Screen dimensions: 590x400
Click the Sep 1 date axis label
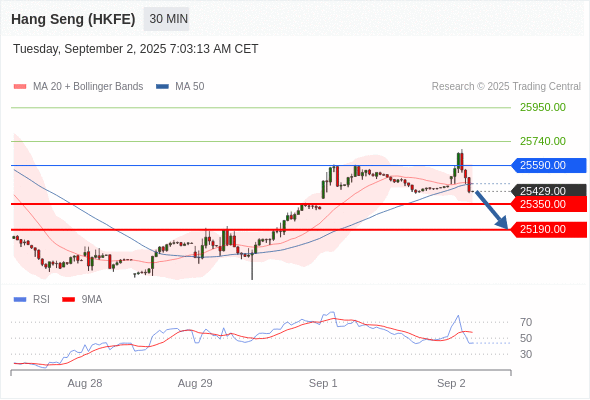click(323, 383)
